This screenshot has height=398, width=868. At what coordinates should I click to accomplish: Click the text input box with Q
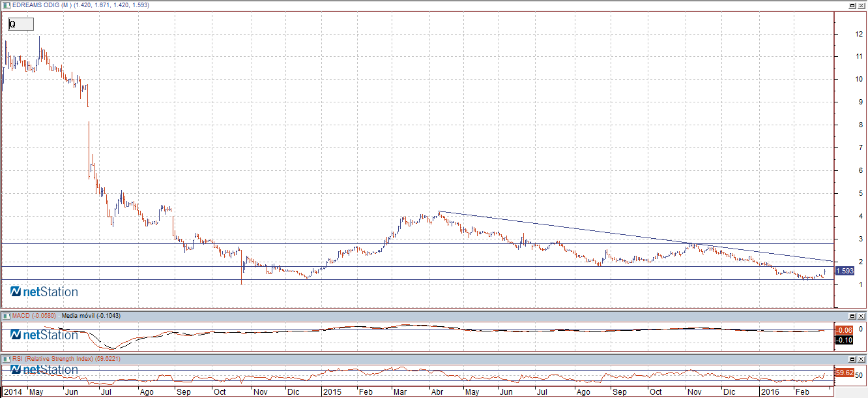coord(20,24)
